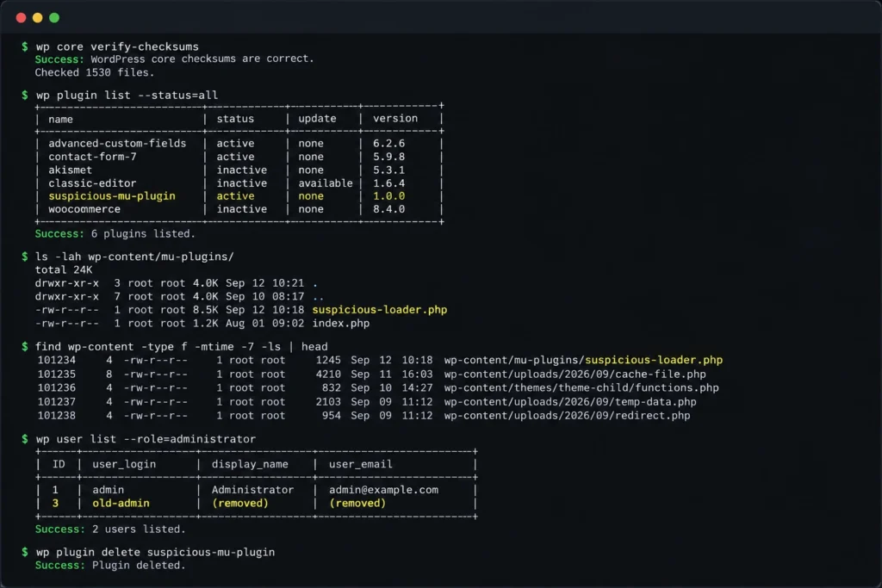This screenshot has width=882, height=588.
Task: Click the 'version' column header
Action: click(x=395, y=119)
